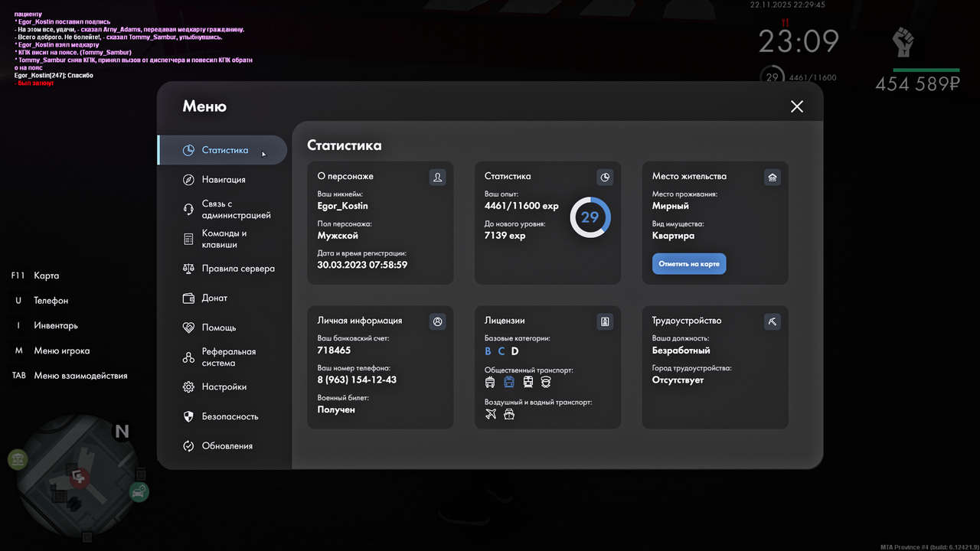The image size is (980, 551).
Task: Click the Обновления checkmark icon
Action: pyautogui.click(x=188, y=446)
